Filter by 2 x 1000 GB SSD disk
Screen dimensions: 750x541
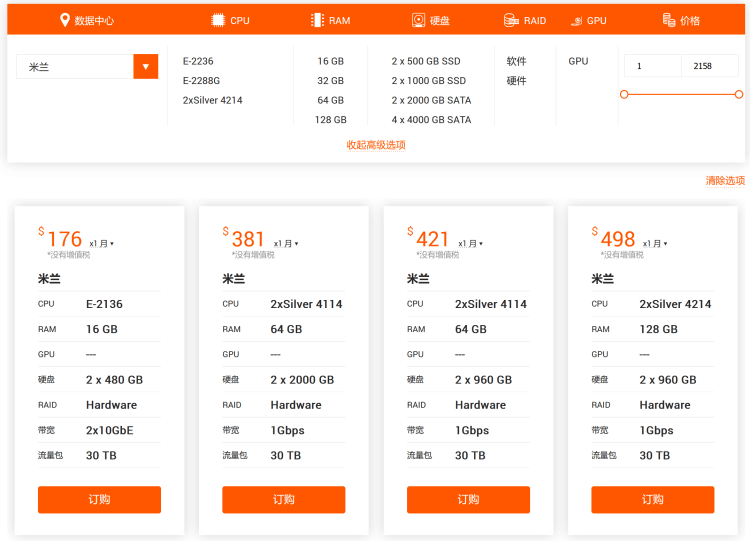429,81
